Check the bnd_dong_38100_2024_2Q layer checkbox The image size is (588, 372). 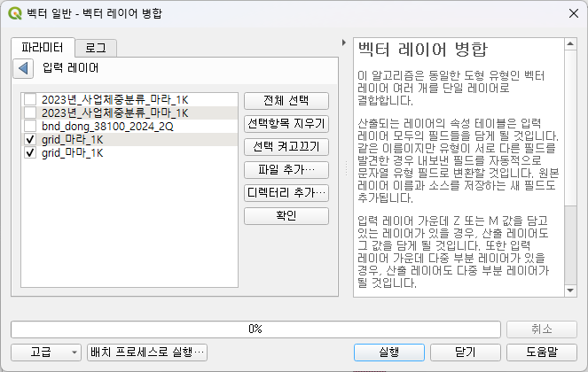[30, 127]
